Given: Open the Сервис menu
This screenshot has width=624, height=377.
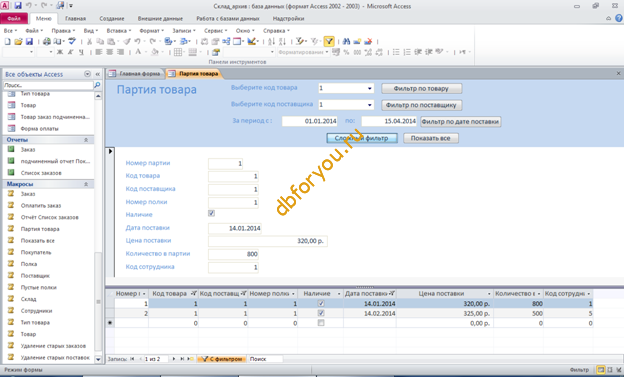Looking at the screenshot, I should click(x=215, y=30).
